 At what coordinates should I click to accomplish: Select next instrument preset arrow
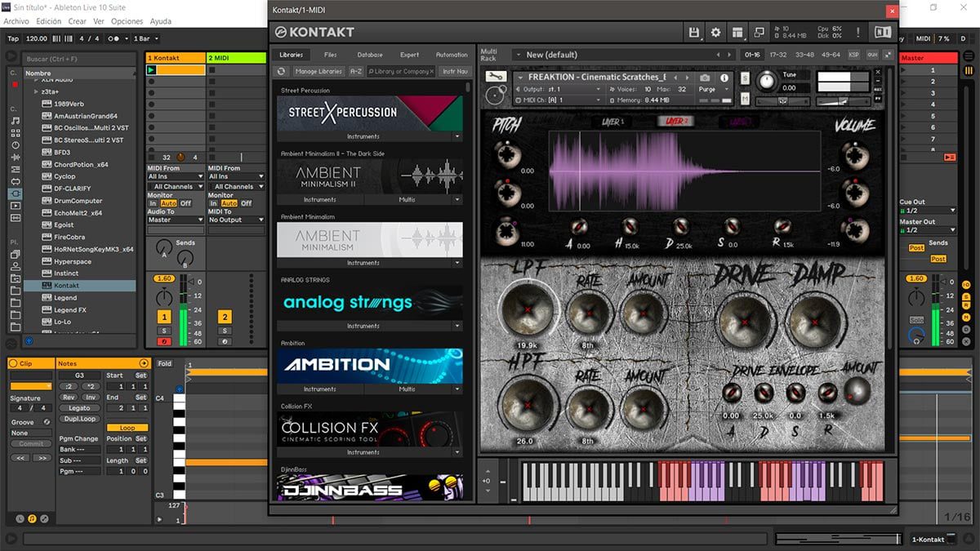pyautogui.click(x=685, y=78)
